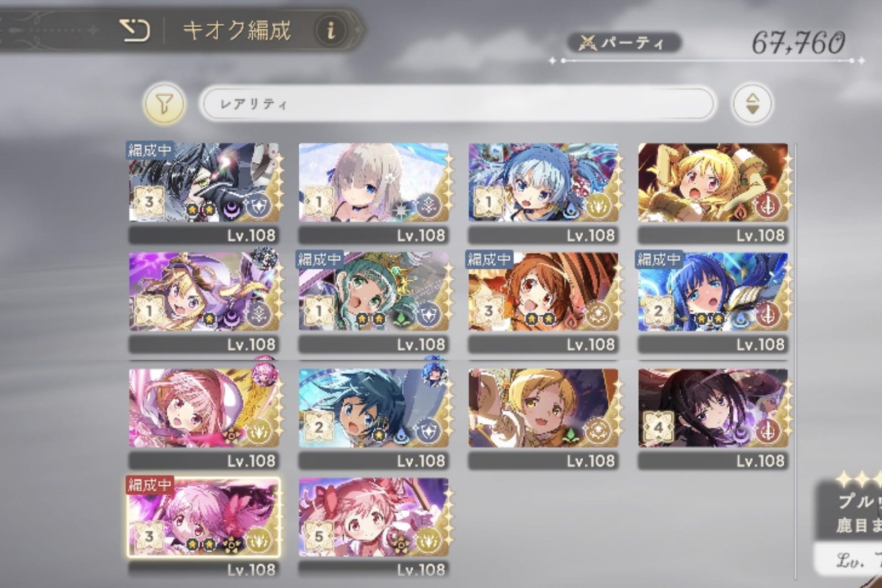The height and width of the screenshot is (588, 882).
Task: Select the pink hooded girl card
Action: [204, 408]
